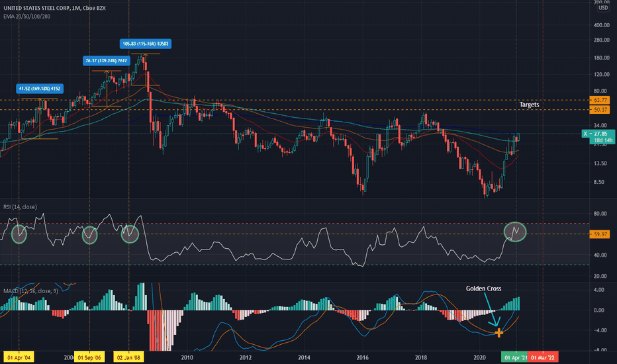
Task: Click the RSI (14, close) indicator label
Action: (x=20, y=207)
